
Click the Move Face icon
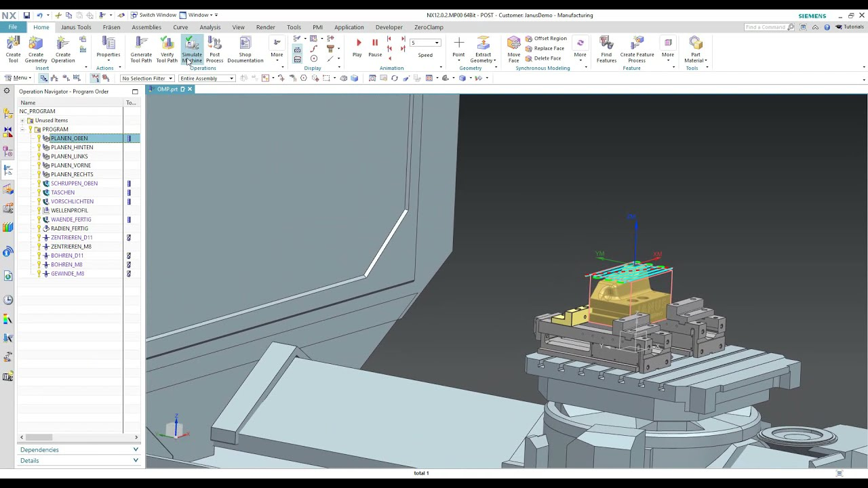tap(514, 49)
